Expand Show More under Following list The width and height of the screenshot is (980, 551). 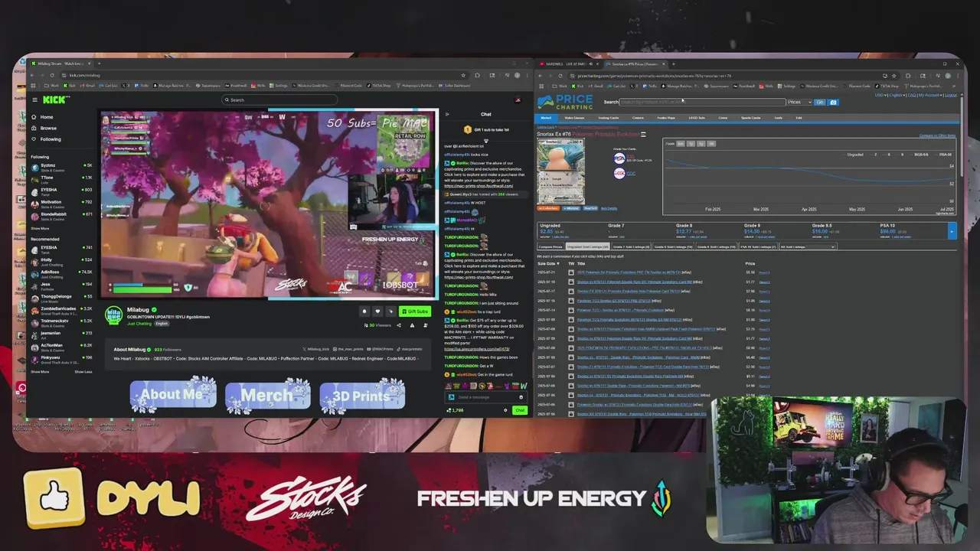coord(40,229)
